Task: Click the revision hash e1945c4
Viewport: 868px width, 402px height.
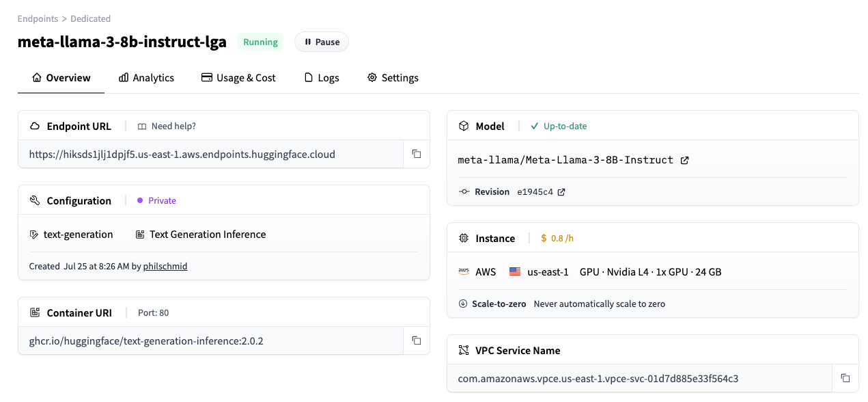Action: [x=535, y=192]
